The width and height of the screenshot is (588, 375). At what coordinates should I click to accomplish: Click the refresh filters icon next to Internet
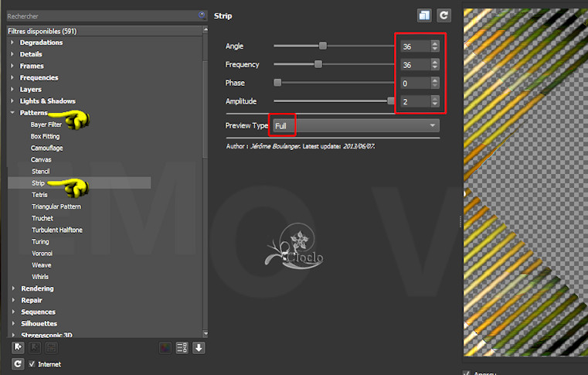17,363
